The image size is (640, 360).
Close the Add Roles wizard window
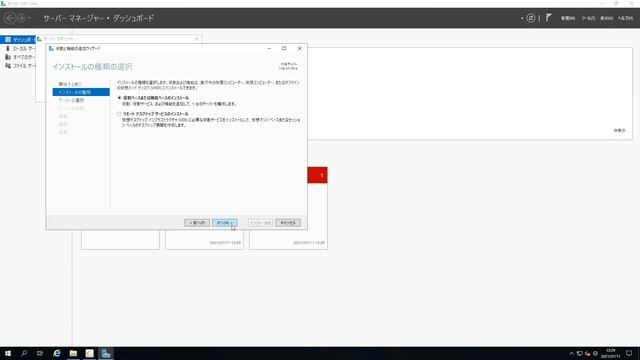pos(300,48)
